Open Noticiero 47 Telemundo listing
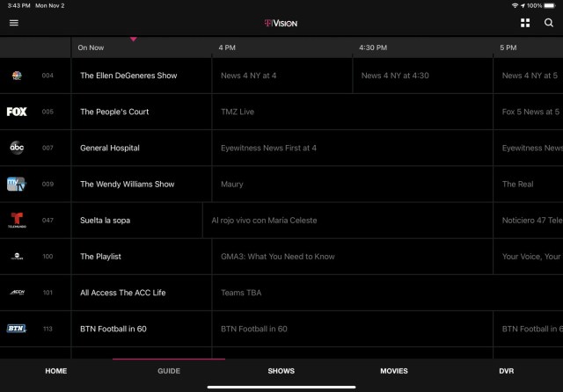The width and height of the screenshot is (563, 392). click(528, 221)
